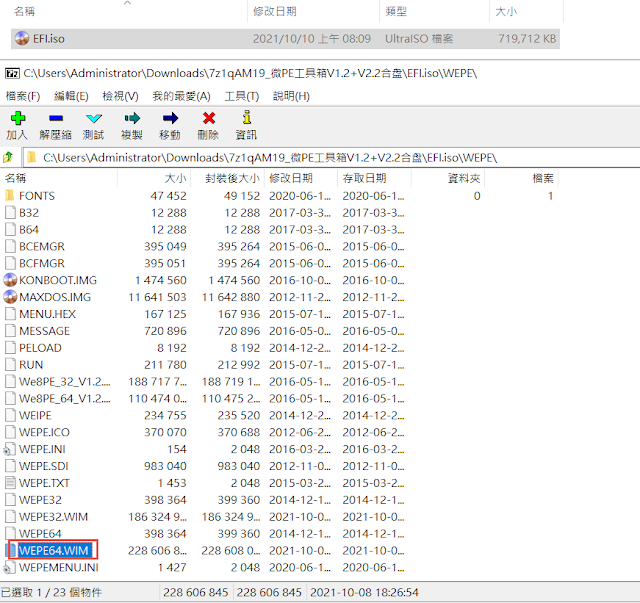
Task: Click the 7-Zip address path field
Action: (x=331, y=158)
